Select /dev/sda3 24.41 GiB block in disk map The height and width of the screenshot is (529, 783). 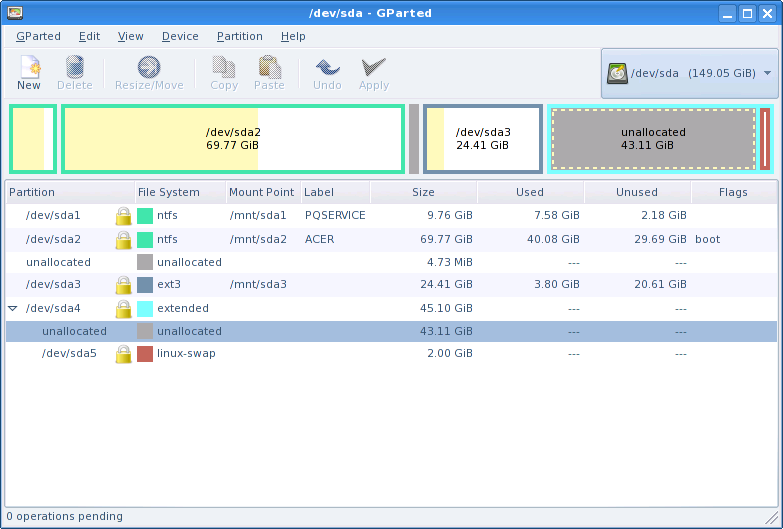pos(483,139)
